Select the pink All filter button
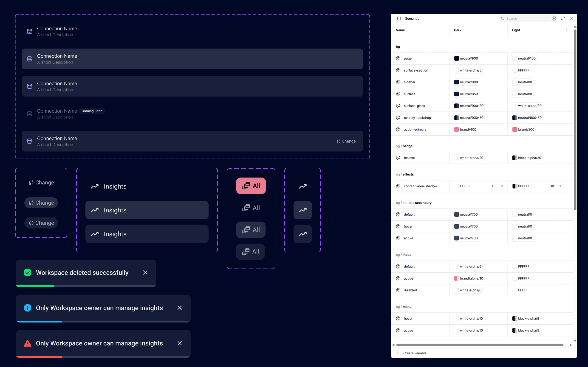Image resolution: width=588 pixels, height=367 pixels. tap(251, 186)
